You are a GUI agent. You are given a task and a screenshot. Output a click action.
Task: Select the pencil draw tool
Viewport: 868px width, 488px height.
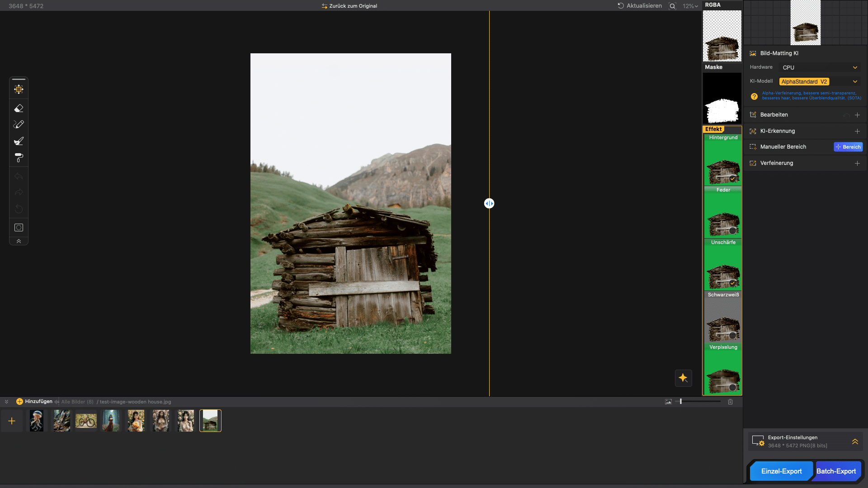19,124
